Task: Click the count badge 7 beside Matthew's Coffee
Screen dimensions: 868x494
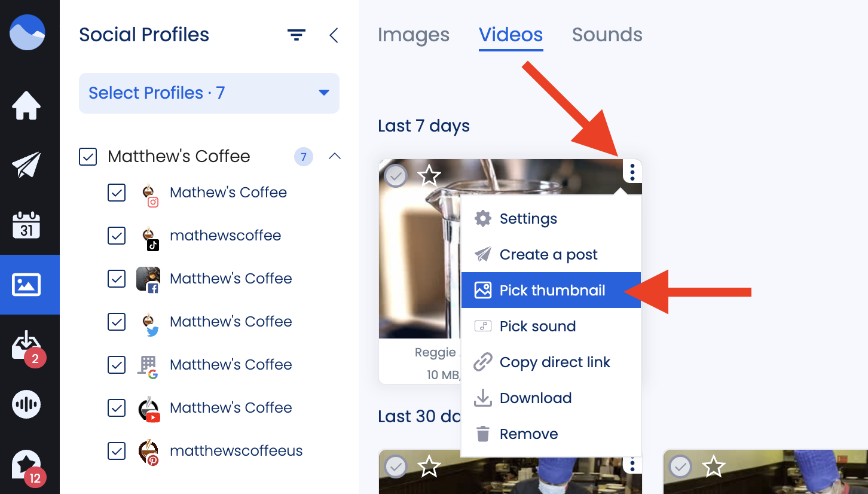Action: (x=304, y=157)
